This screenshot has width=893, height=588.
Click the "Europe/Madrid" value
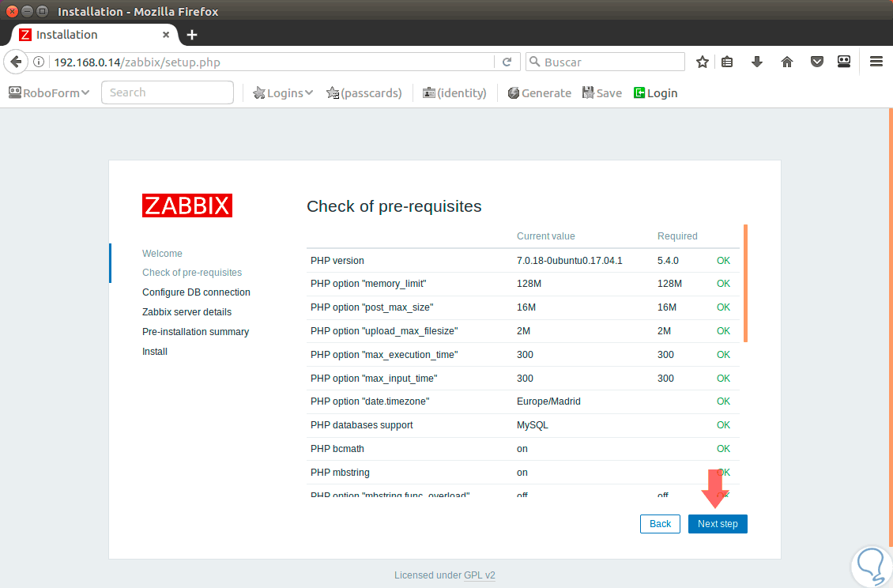click(548, 401)
